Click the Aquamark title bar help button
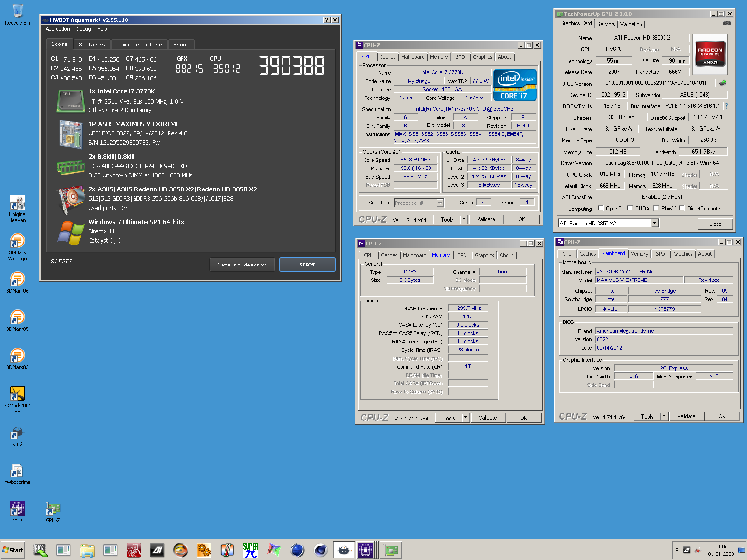 [x=327, y=20]
